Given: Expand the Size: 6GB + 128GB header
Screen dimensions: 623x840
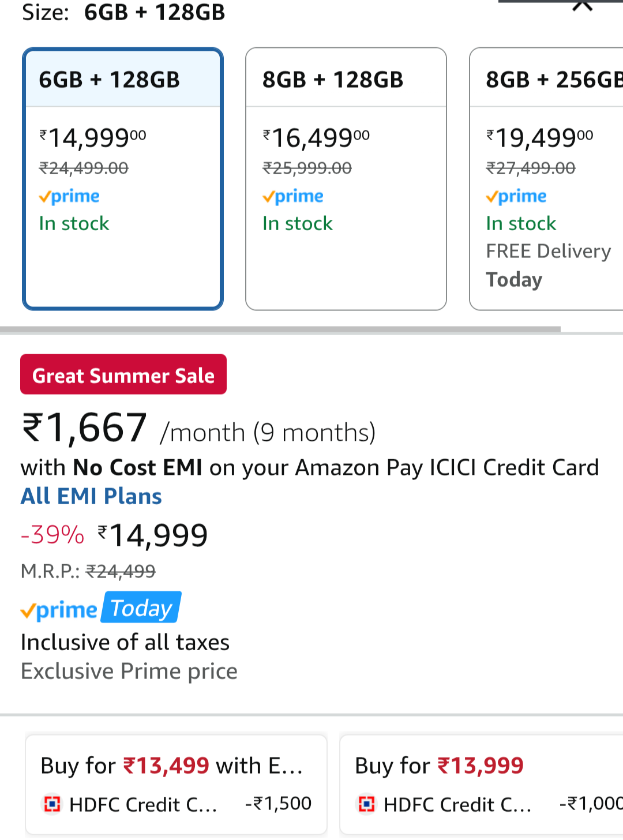Looking at the screenshot, I should point(123,12).
